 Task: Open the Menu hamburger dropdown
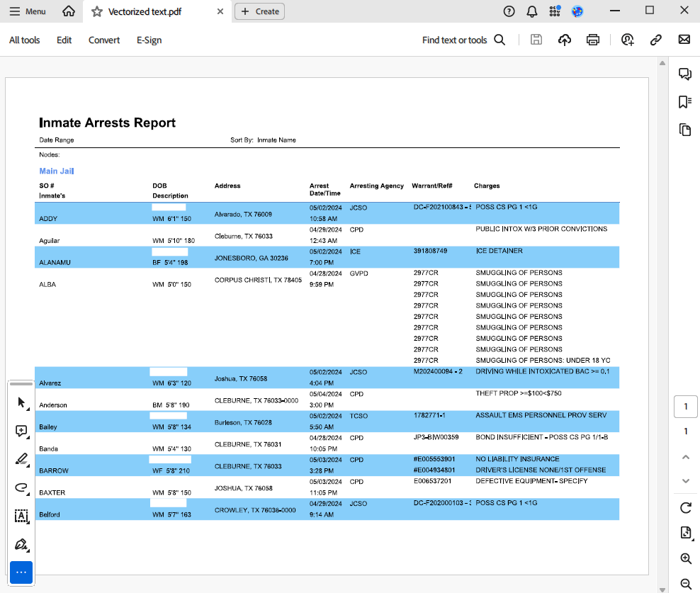[x=28, y=11]
